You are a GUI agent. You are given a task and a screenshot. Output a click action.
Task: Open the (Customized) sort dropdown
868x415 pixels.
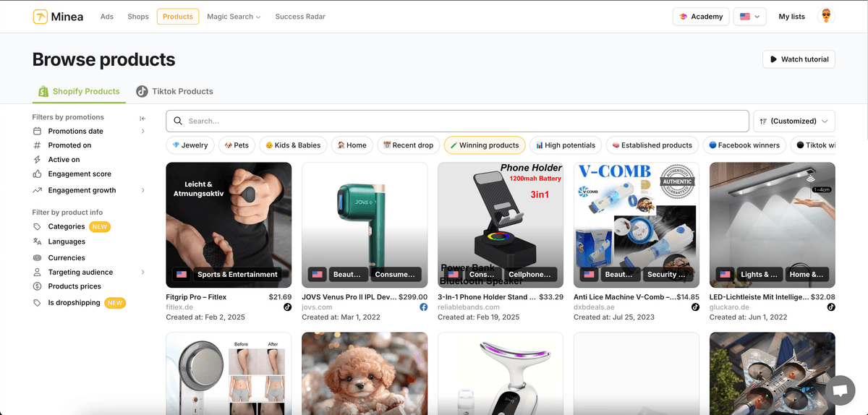click(794, 121)
